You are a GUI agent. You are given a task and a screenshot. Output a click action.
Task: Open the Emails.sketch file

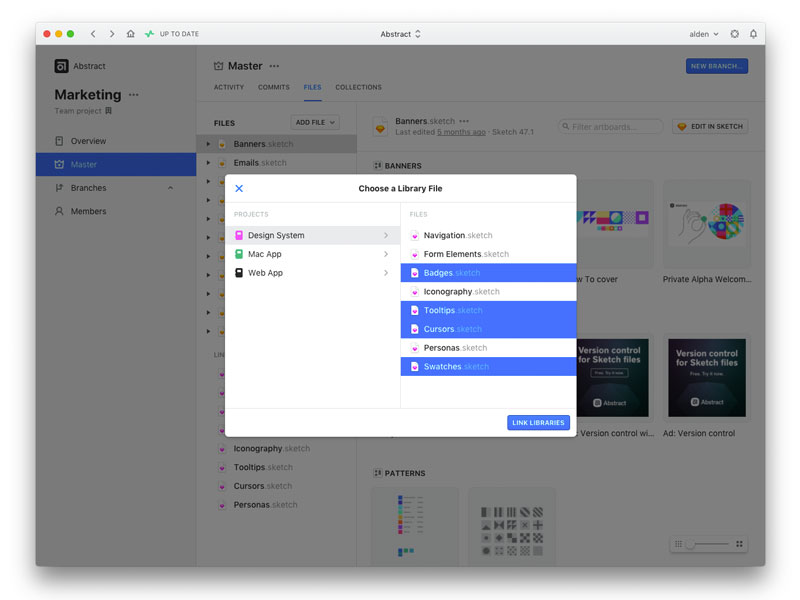[x=276, y=163]
